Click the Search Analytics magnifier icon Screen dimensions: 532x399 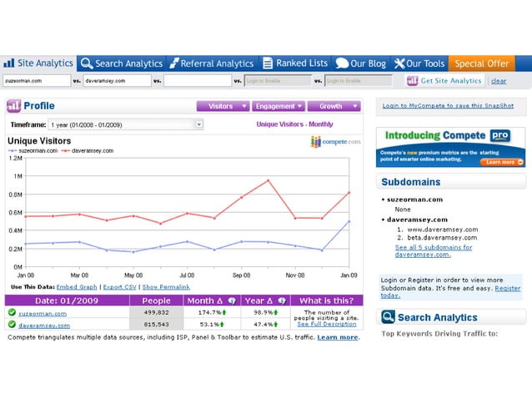(87, 63)
